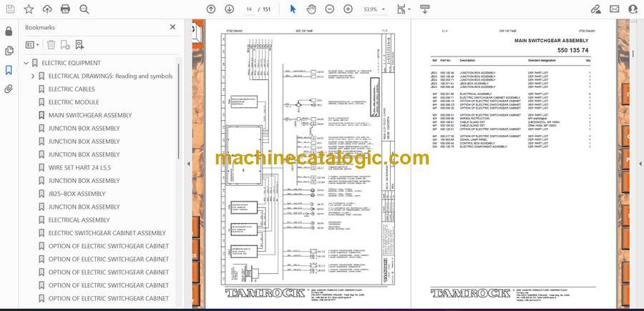The image size is (644, 311).
Task: Open the attachments paperclip panel
Action: 9,89
